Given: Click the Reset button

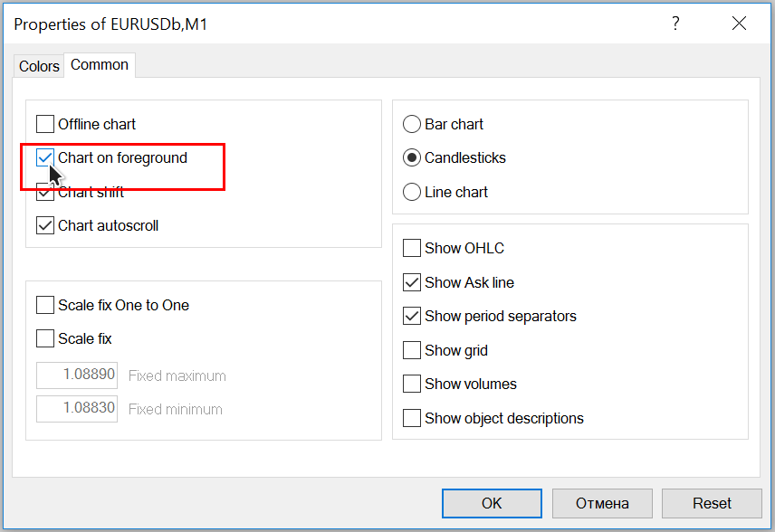Looking at the screenshot, I should click(712, 503).
